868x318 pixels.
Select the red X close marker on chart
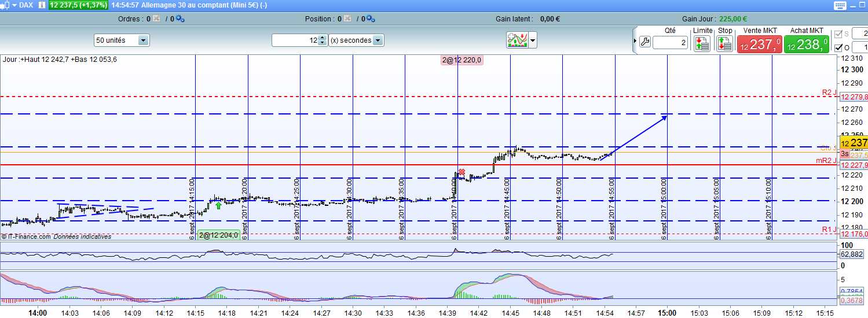point(462,172)
